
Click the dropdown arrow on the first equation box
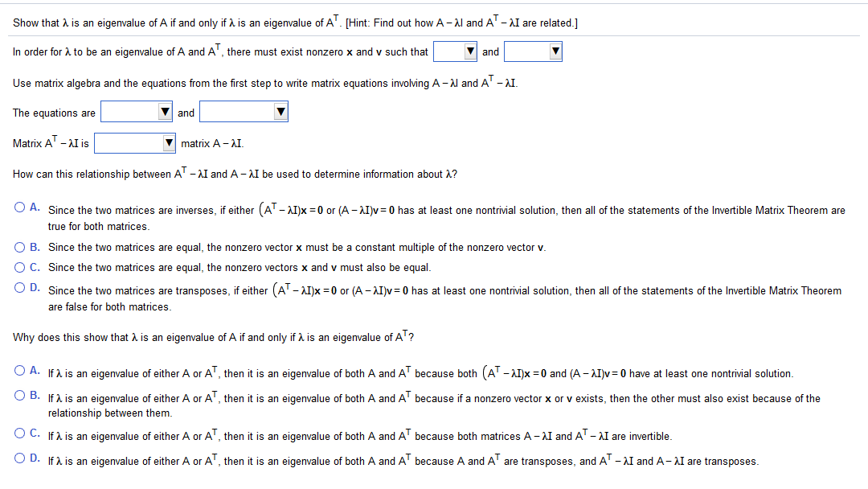469,51
